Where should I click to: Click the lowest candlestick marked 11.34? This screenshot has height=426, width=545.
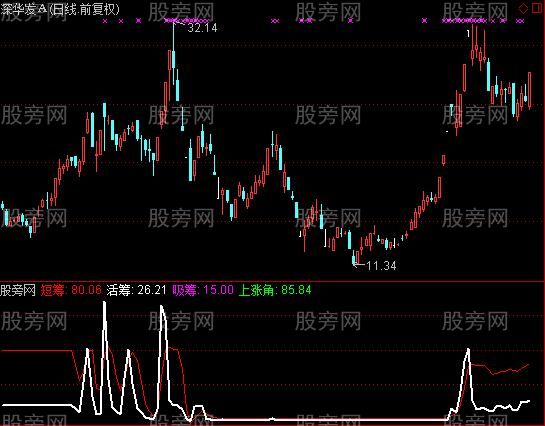point(354,257)
